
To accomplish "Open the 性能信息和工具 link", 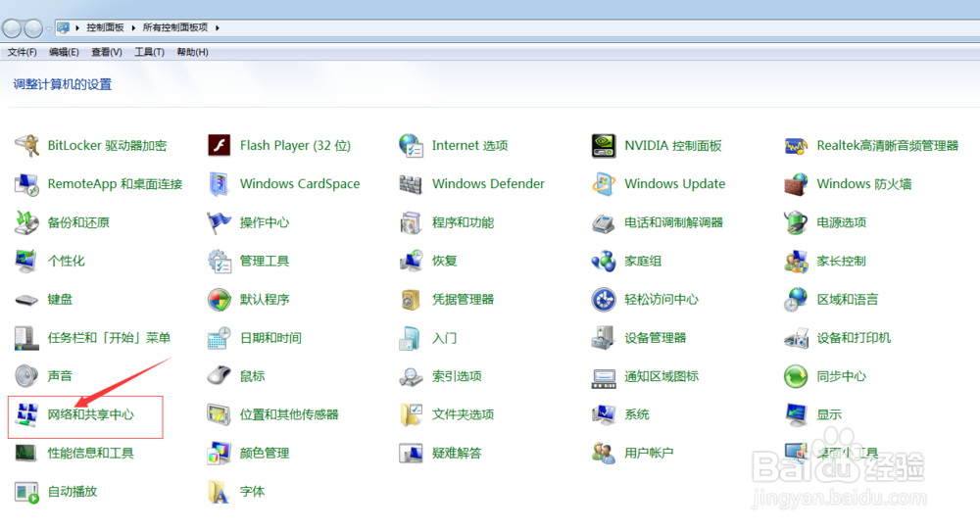I will click(x=90, y=453).
